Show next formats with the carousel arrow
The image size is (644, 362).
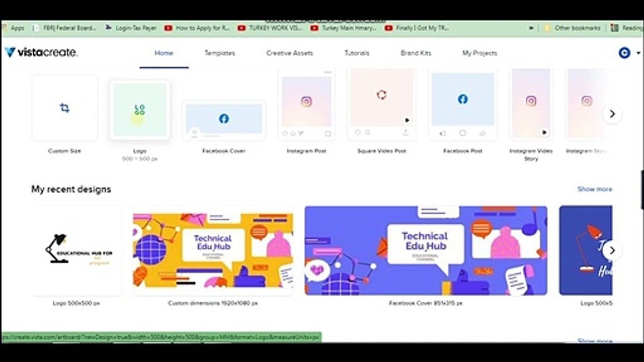tap(612, 114)
